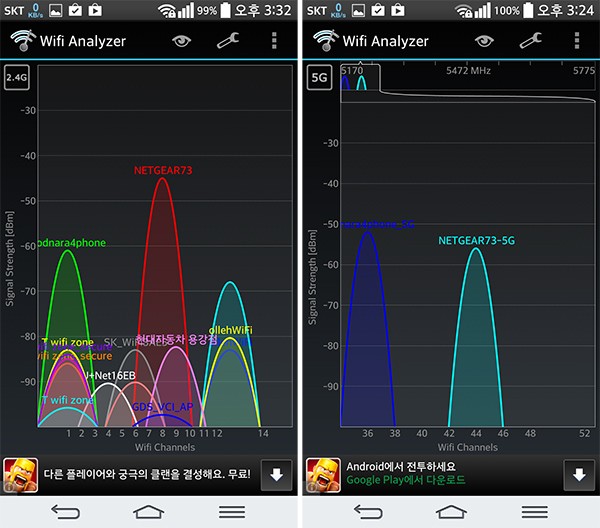Open wrench settings in right Wifi Analyzer
This screenshot has height=528, width=600.
coord(531,40)
